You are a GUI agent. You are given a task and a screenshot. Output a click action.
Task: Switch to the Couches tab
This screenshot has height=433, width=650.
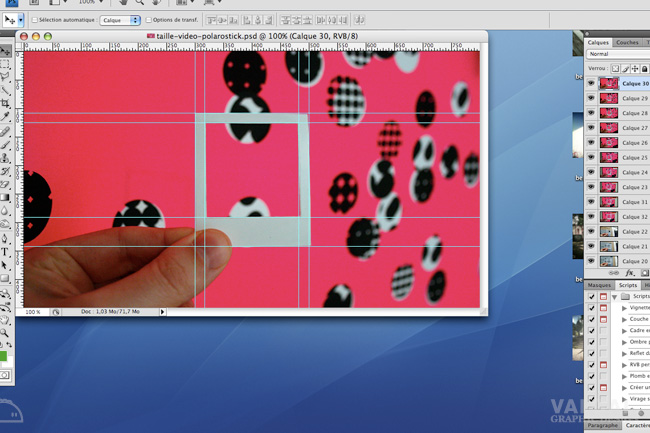coord(627,42)
